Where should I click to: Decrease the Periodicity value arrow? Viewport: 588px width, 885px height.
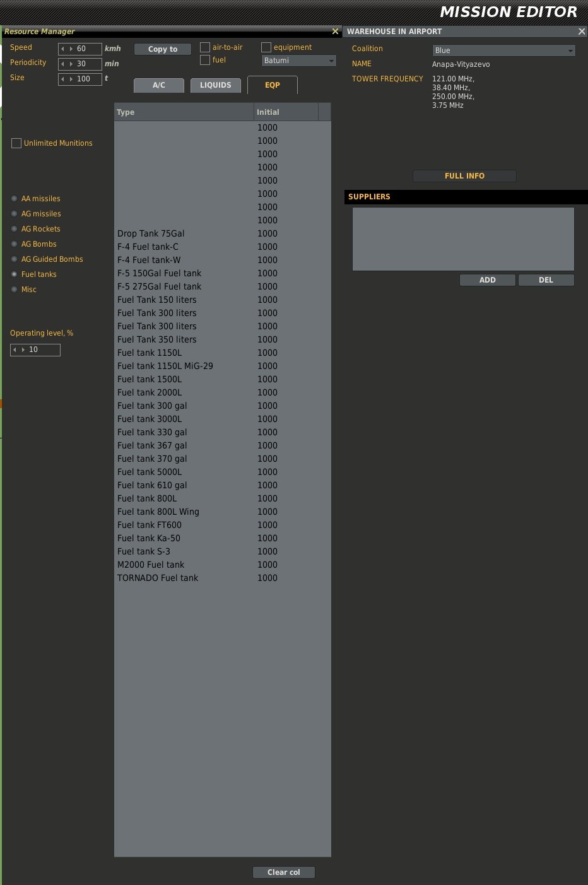pyautogui.click(x=62, y=64)
